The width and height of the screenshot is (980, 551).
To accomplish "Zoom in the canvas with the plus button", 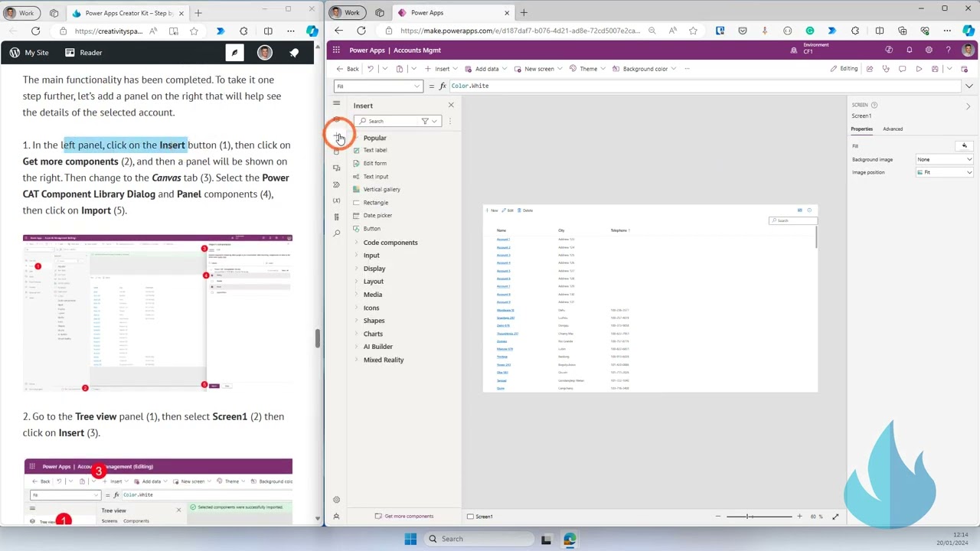I will [799, 517].
